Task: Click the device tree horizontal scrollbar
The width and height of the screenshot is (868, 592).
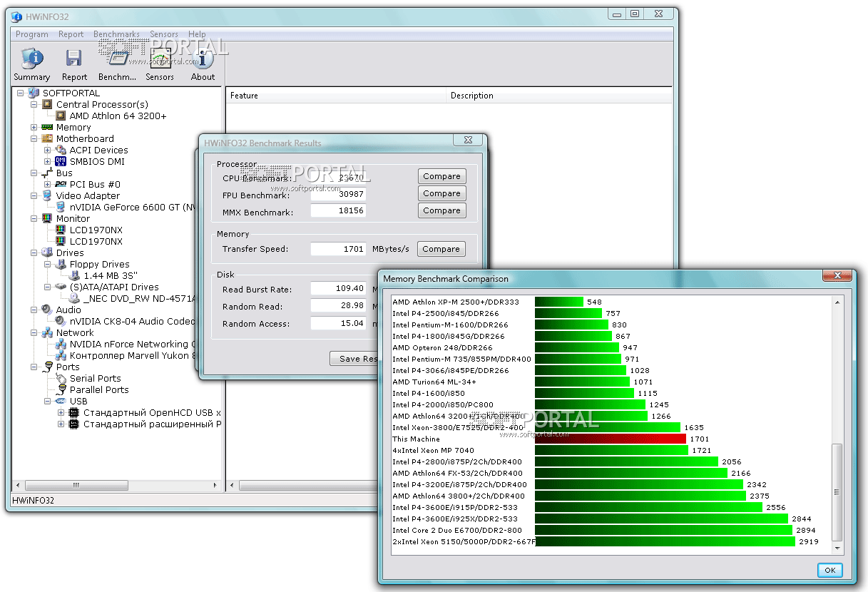Action: click(x=77, y=486)
